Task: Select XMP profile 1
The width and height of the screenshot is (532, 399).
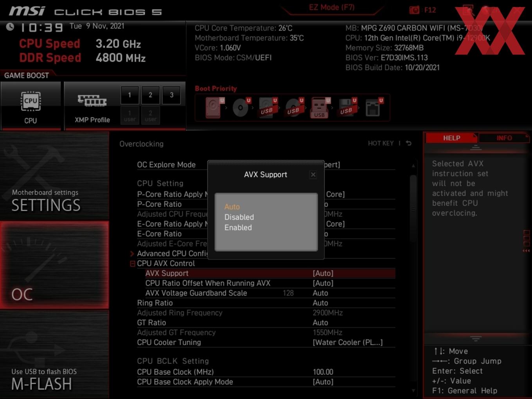Action: [130, 95]
